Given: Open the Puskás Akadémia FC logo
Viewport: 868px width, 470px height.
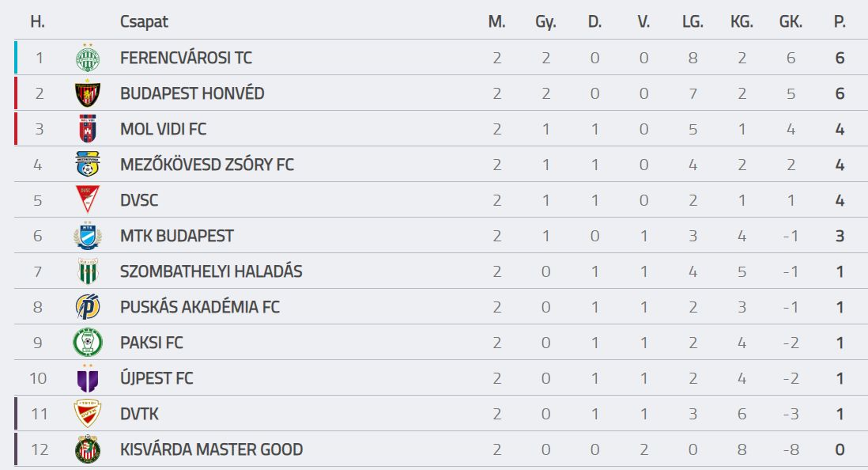Looking at the screenshot, I should coord(88,306).
